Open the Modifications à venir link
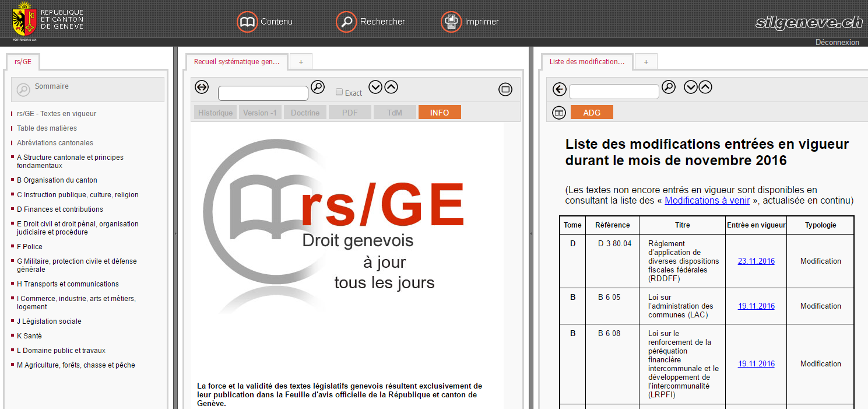868x409 pixels. point(707,201)
